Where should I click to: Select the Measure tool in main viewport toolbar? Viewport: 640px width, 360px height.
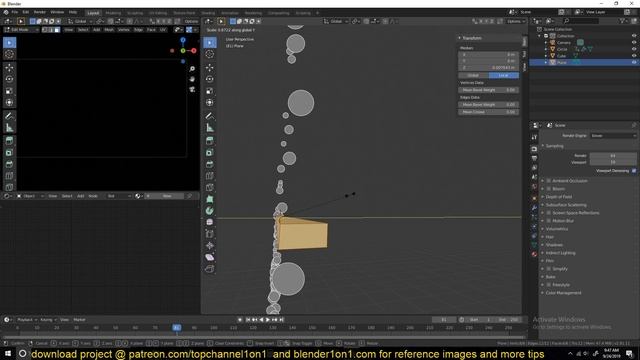pyautogui.click(x=210, y=128)
